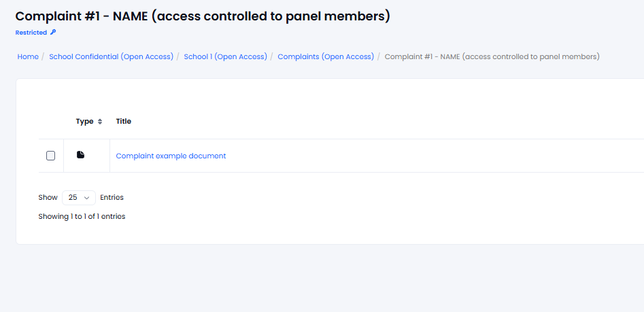The image size is (644, 312).
Task: Click the key icon beside Restricted
Action: click(x=52, y=33)
